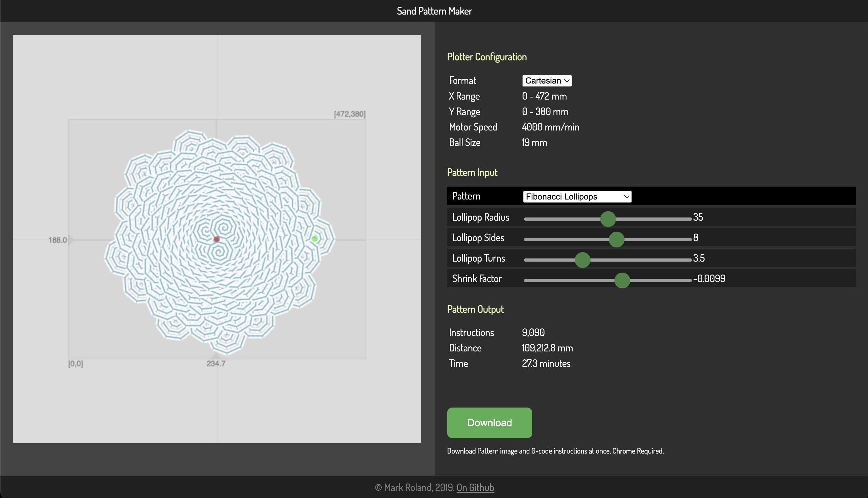This screenshot has width=868, height=498.
Task: Click the red center marker dot
Action: pyautogui.click(x=217, y=239)
